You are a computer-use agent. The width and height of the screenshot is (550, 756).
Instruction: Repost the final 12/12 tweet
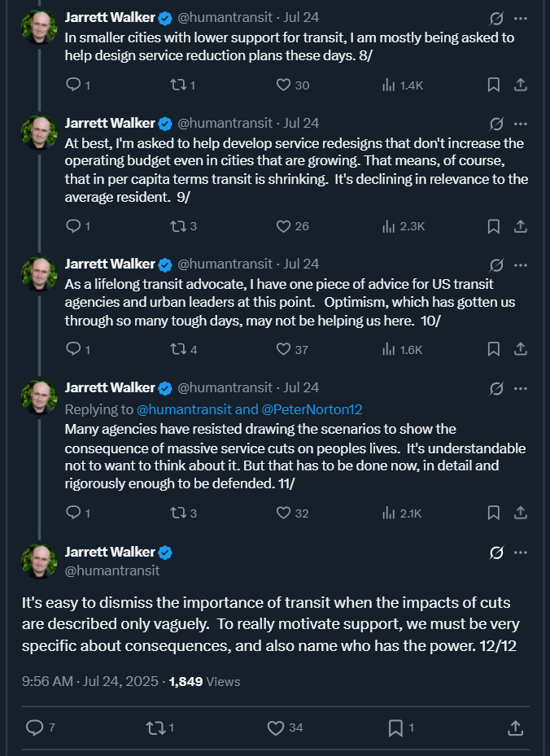[154, 727]
